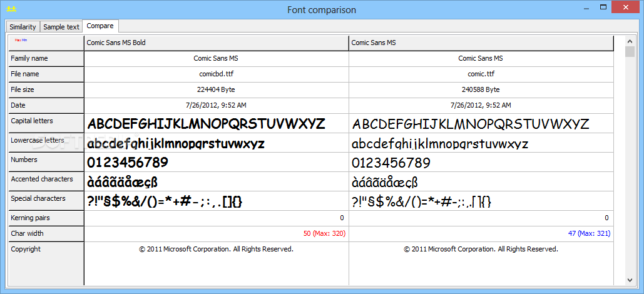Select the Lowercase letters row label
This screenshot has width=644, height=294.
point(46,143)
